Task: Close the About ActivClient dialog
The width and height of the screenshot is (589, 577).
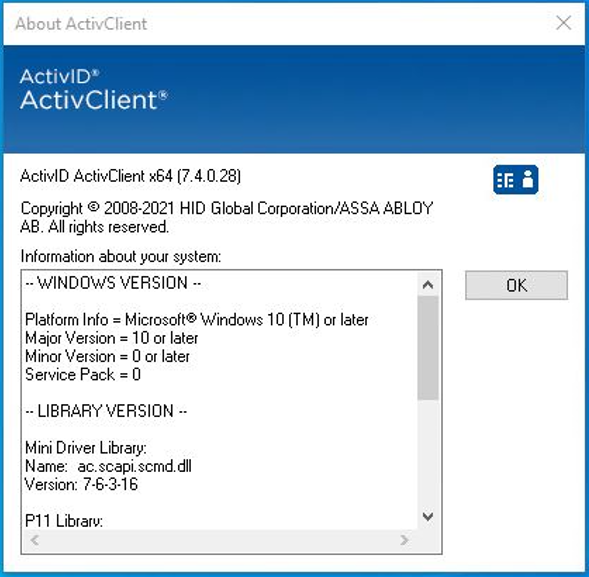Action: tap(563, 23)
